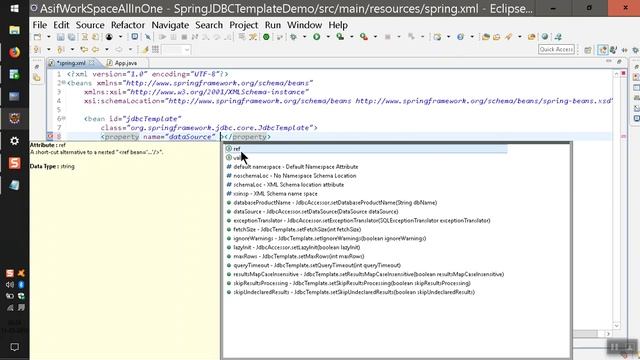
Task: Click the blue New Java Class icon
Action: [460, 37]
